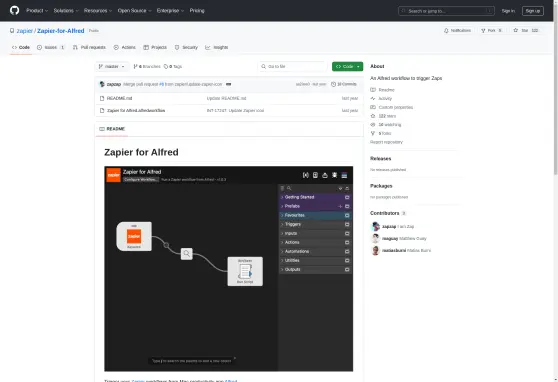Open the Activity link in About
Viewport: 558px width, 382px height.
click(x=385, y=99)
